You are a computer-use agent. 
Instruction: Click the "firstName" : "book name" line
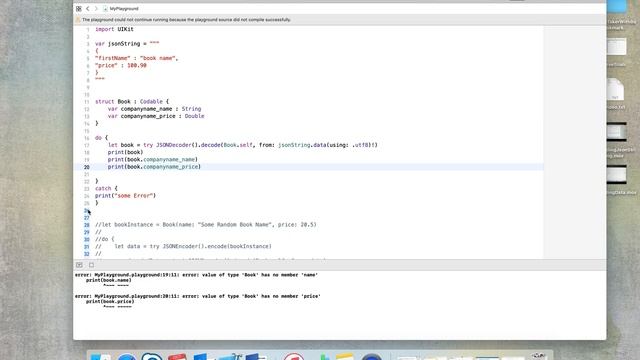(x=136, y=58)
